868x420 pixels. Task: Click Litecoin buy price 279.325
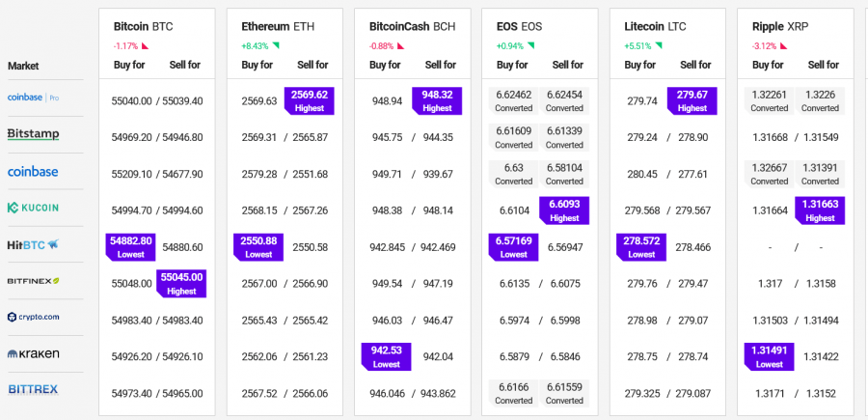click(642, 393)
